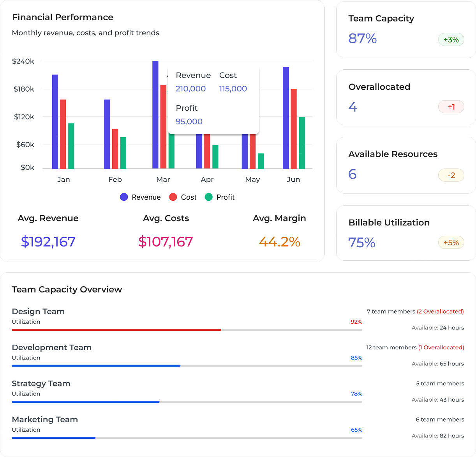Click June's green profit bar
Screen dimensions: 476x457
pos(301,143)
